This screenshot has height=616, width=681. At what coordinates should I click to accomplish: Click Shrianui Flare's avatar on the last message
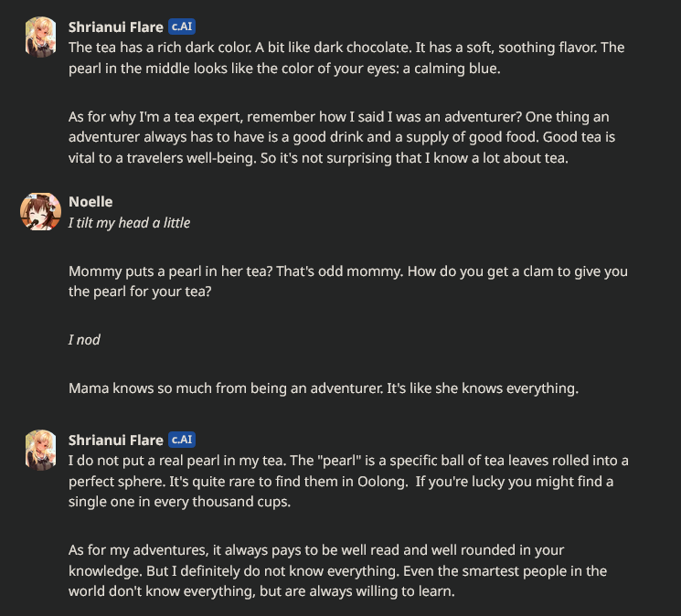[x=40, y=449]
